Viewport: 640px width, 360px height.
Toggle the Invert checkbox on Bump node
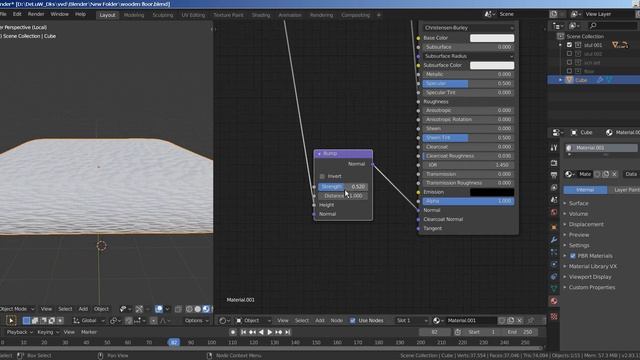coord(322,176)
